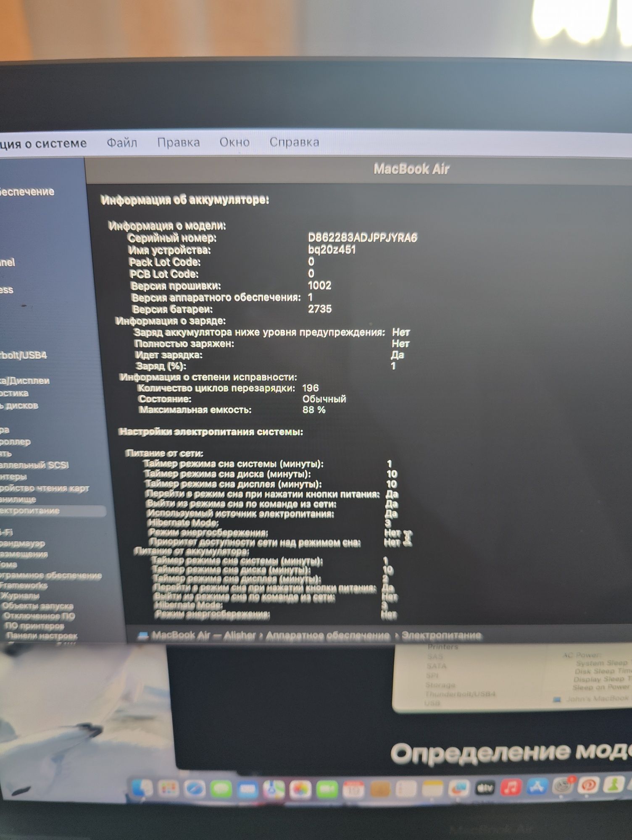Select Устройство чтения карт sidebar item

[45, 488]
